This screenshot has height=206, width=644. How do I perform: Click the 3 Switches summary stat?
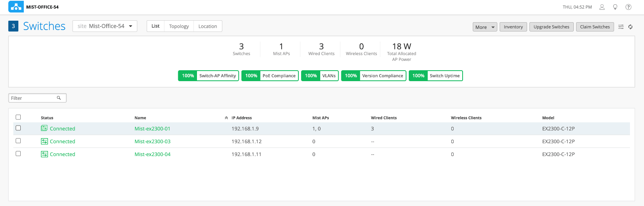click(x=241, y=49)
